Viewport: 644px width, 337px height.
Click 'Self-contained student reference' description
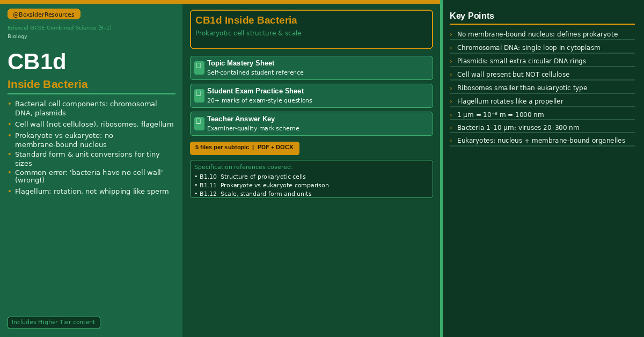(255, 72)
